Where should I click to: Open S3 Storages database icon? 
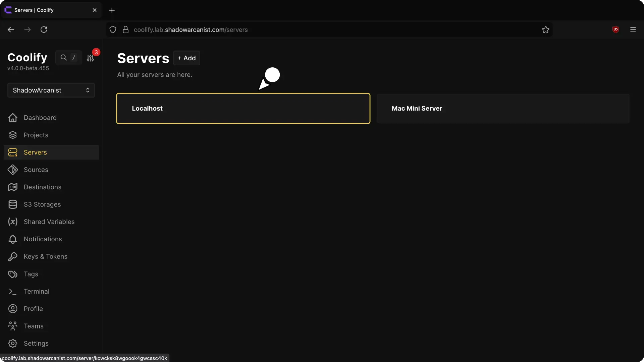12,204
